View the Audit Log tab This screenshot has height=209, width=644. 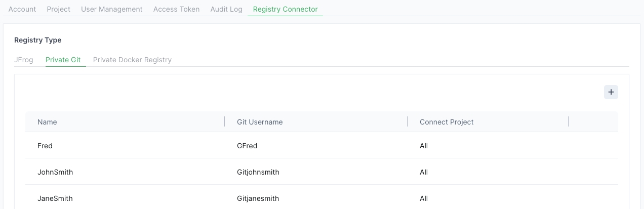click(x=226, y=9)
